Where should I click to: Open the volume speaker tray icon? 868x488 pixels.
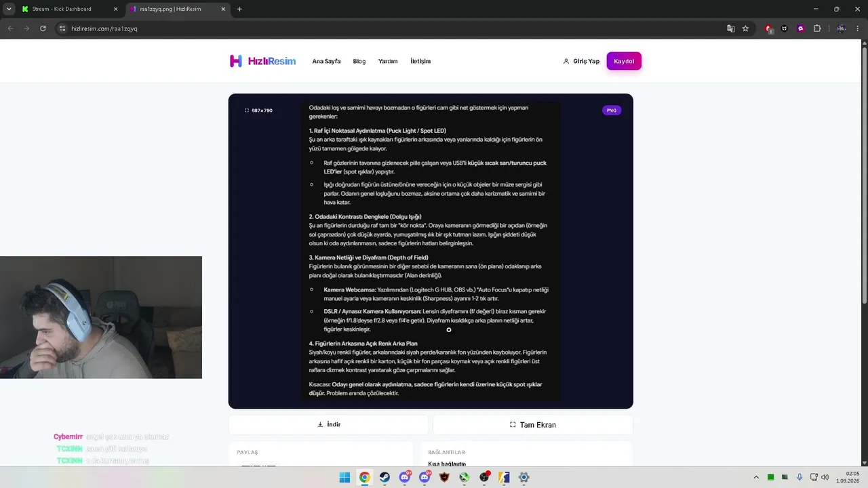825,477
